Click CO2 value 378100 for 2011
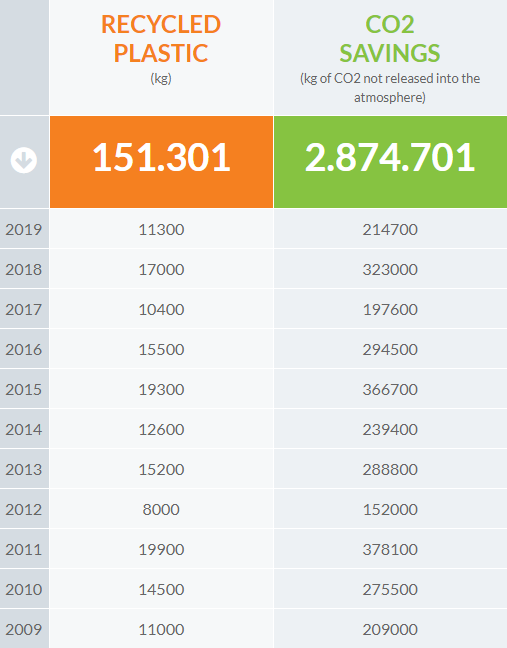 pos(390,550)
